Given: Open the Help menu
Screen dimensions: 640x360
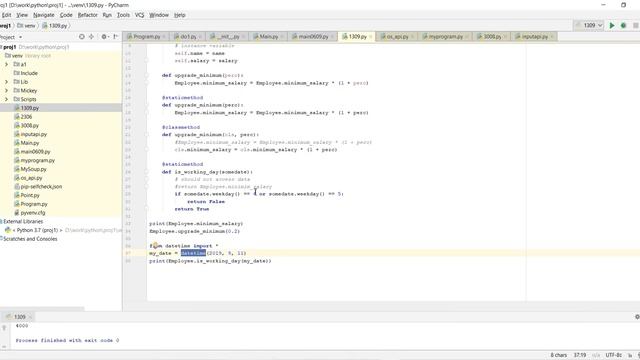Looking at the screenshot, I should click(180, 15).
